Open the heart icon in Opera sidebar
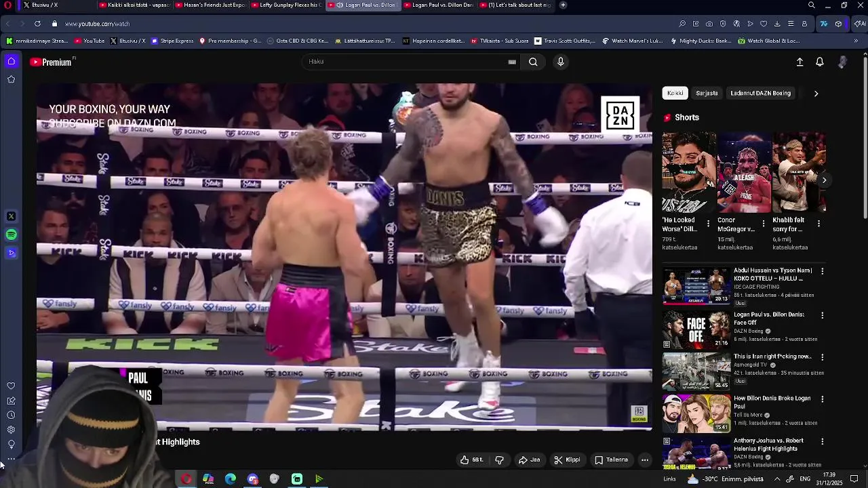868x488 pixels. (x=11, y=386)
